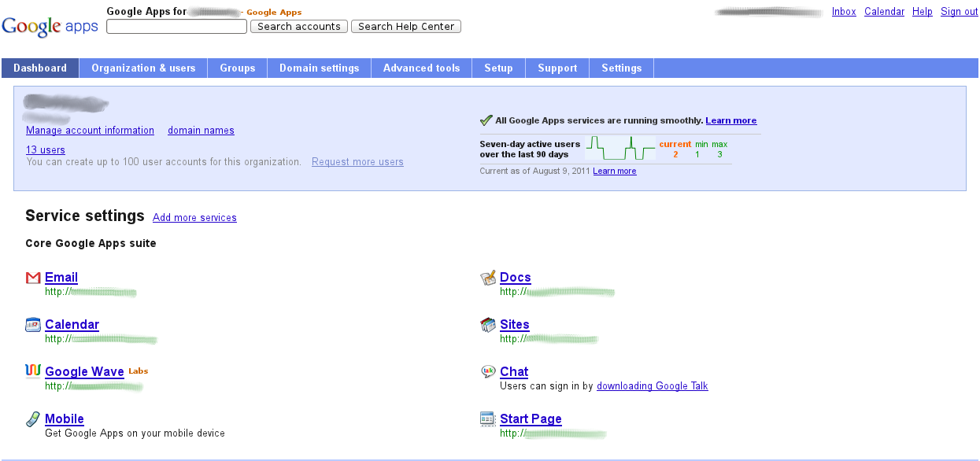Click the Sites service icon

pyautogui.click(x=488, y=325)
